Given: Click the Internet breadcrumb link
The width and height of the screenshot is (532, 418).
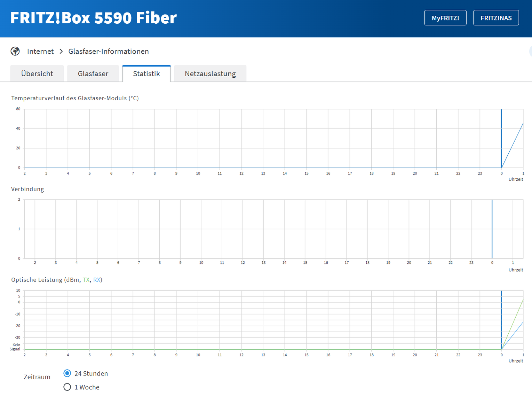Looking at the screenshot, I should point(40,51).
